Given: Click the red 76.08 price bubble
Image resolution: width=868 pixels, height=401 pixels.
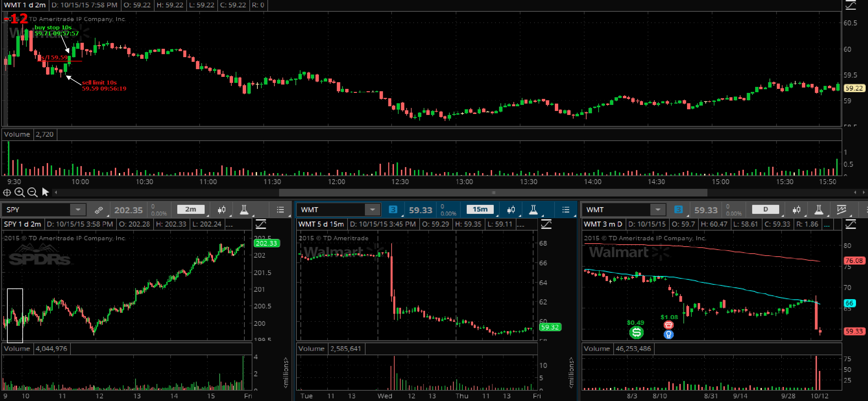Looking at the screenshot, I should (x=854, y=260).
